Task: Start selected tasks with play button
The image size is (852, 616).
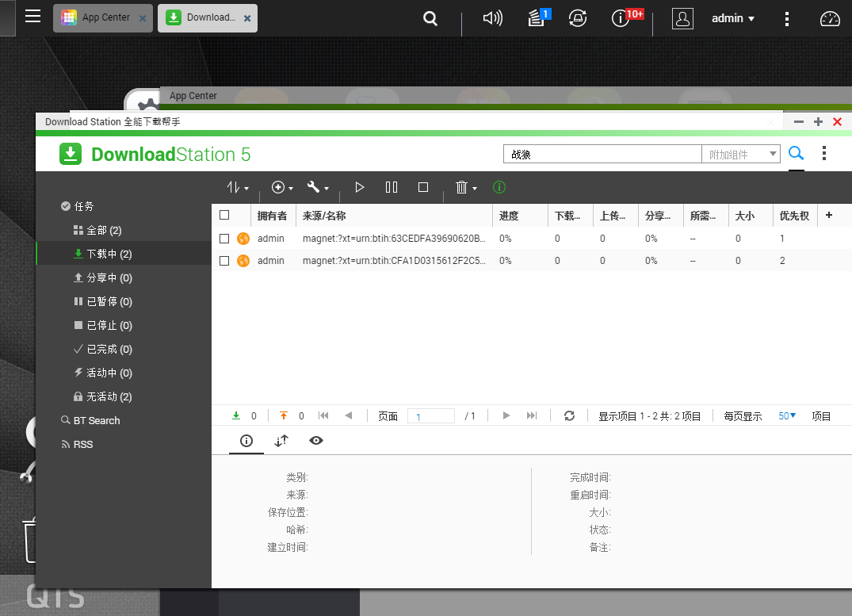Action: (359, 188)
